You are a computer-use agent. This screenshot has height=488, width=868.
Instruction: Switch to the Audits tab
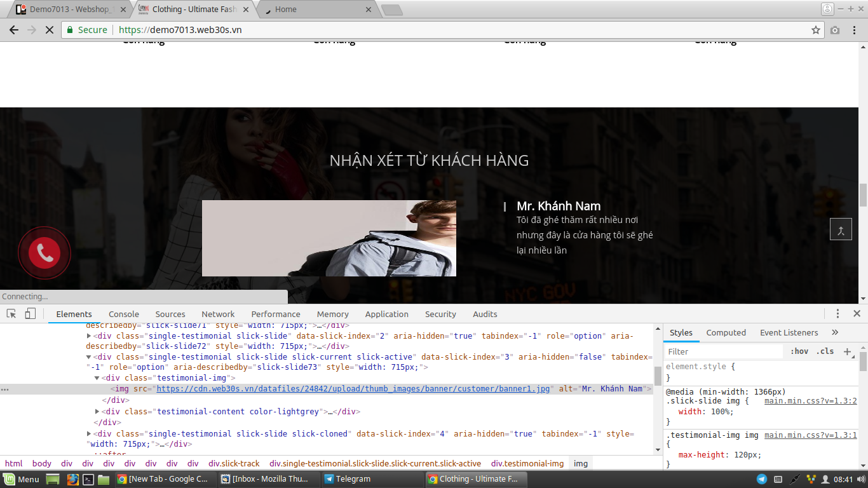[x=485, y=314]
